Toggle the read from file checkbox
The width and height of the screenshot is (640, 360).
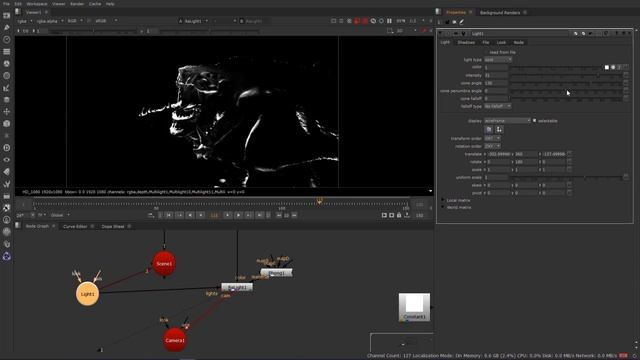[x=486, y=52]
